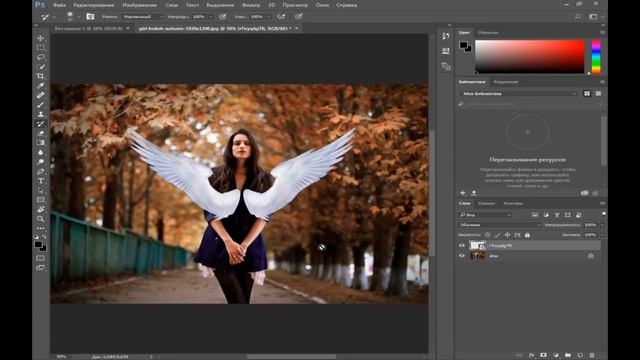Open the Файл menu
The height and width of the screenshot is (360, 640).
click(x=59, y=5)
